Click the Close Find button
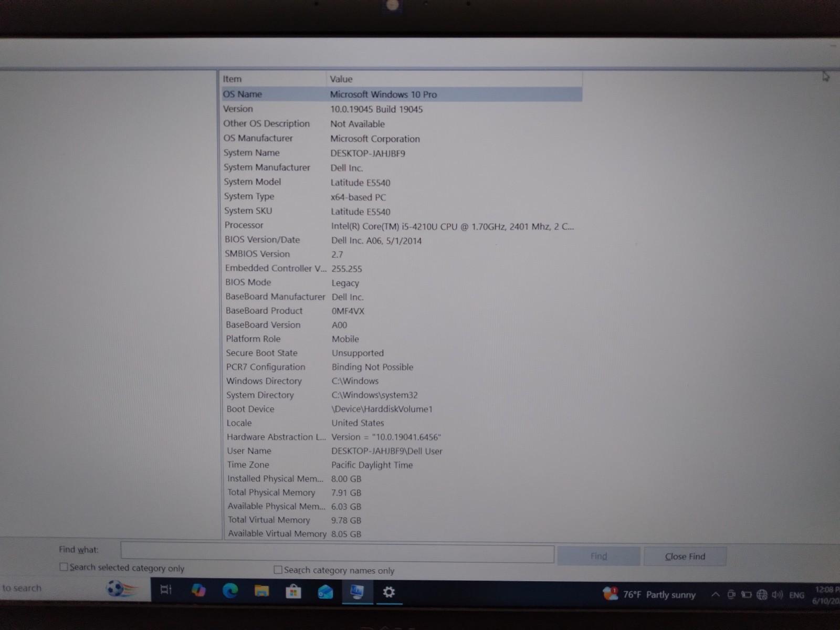This screenshot has height=630, width=840. coord(685,556)
